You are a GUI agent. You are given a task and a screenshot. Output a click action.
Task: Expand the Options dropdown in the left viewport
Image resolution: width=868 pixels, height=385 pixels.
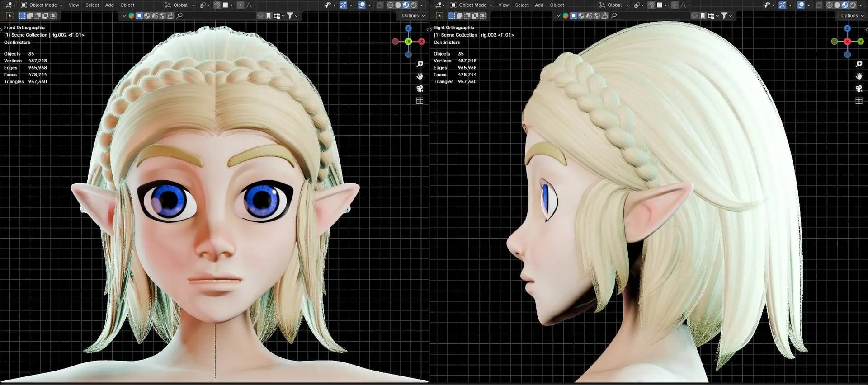click(413, 16)
